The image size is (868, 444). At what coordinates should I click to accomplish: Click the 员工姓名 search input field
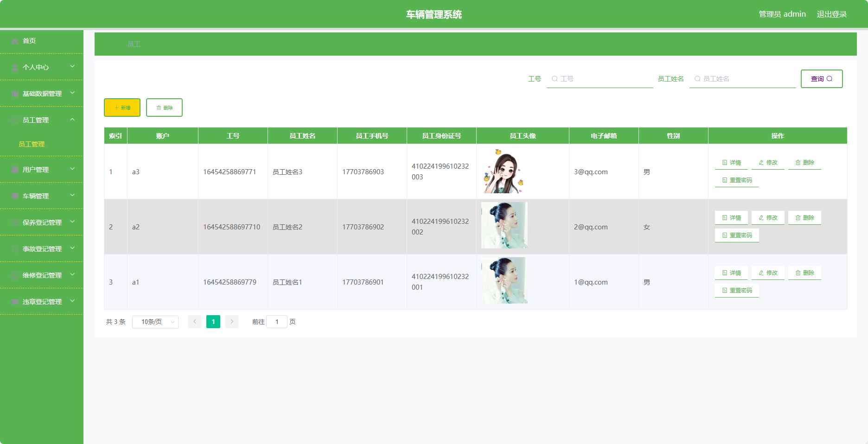point(742,79)
